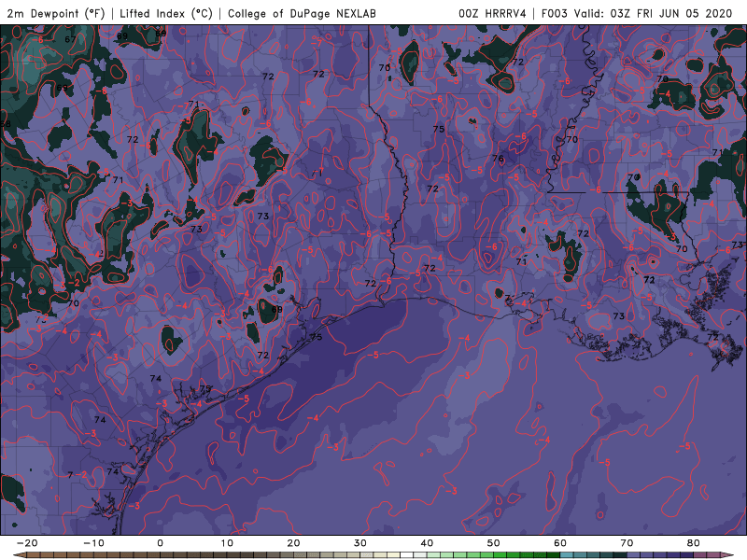The width and height of the screenshot is (747, 560).
Task: Click the '0' color scale label
Action: click(x=160, y=543)
